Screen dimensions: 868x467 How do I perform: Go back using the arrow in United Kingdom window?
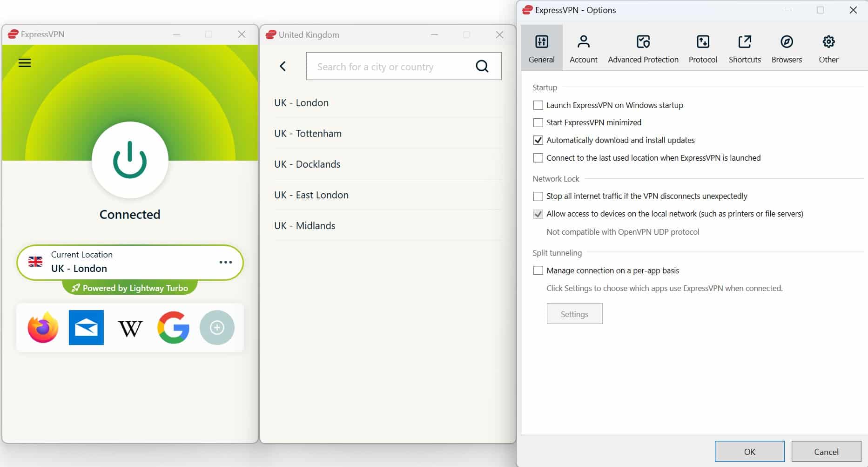[x=283, y=66]
